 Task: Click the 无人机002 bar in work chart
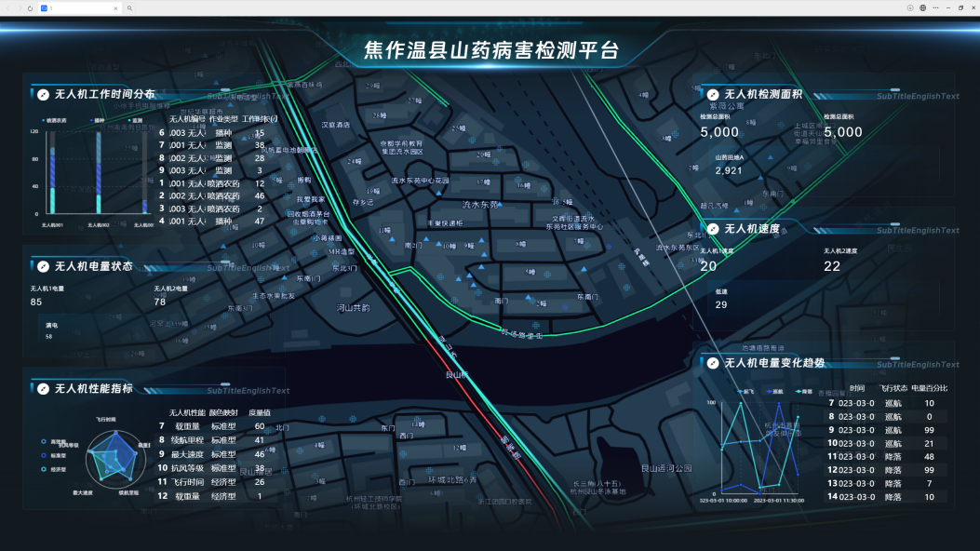point(99,173)
